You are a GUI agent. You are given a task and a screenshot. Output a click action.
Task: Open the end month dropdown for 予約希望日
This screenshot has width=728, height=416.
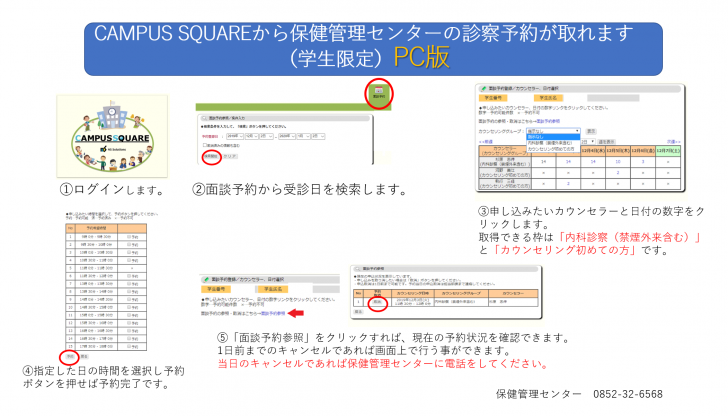[304, 136]
